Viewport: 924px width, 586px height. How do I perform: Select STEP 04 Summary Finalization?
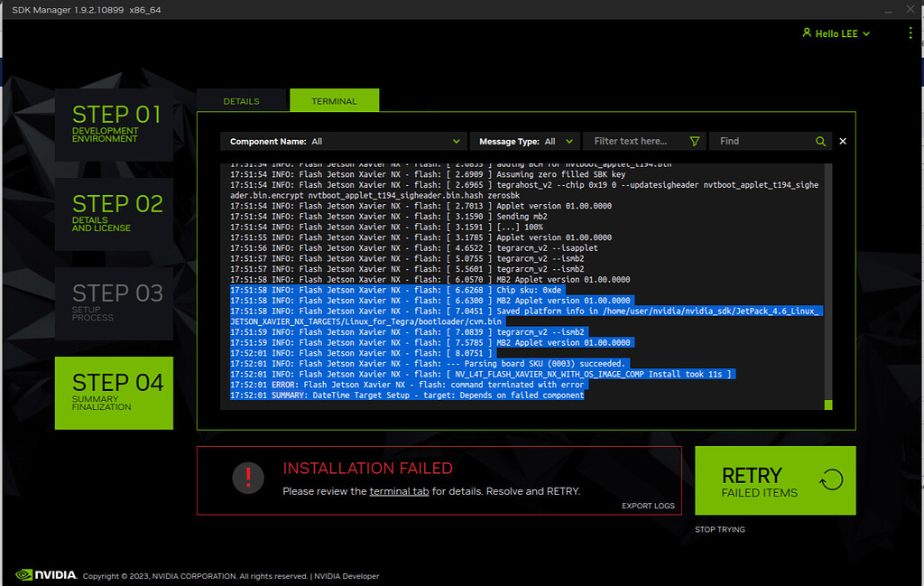pyautogui.click(x=114, y=393)
